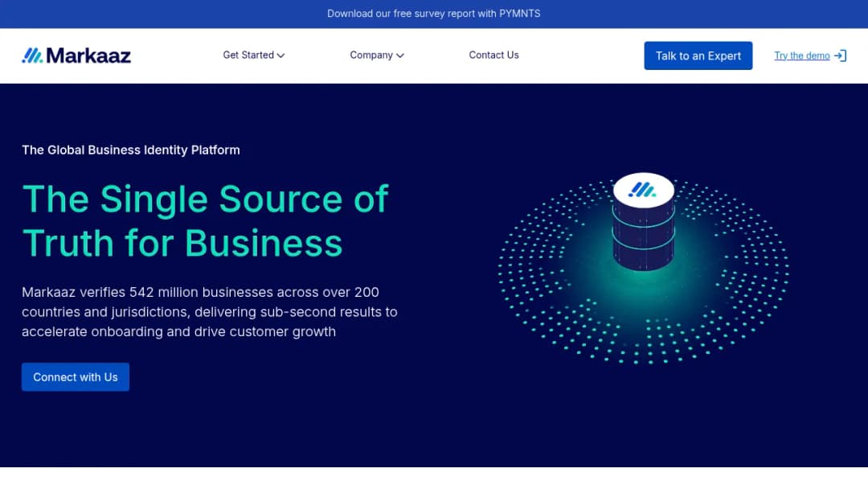Screen dimensions: 868x489
Task: Click the Single Source of Truth headline
Action: [x=206, y=221]
